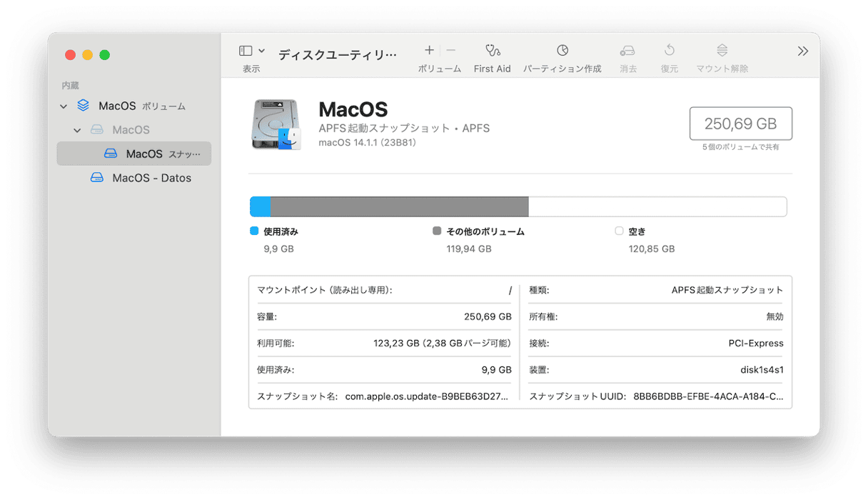
Task: Click the green zoom window button
Action: (x=104, y=55)
